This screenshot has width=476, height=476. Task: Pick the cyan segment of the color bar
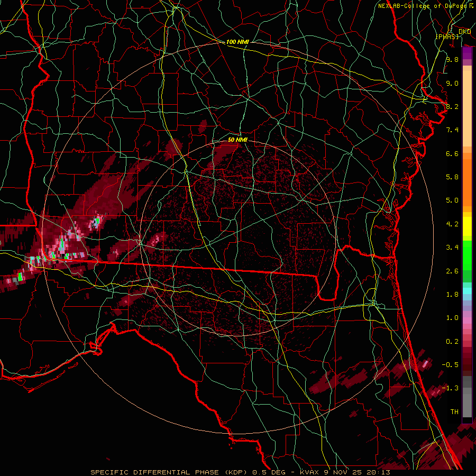[x=467, y=290]
